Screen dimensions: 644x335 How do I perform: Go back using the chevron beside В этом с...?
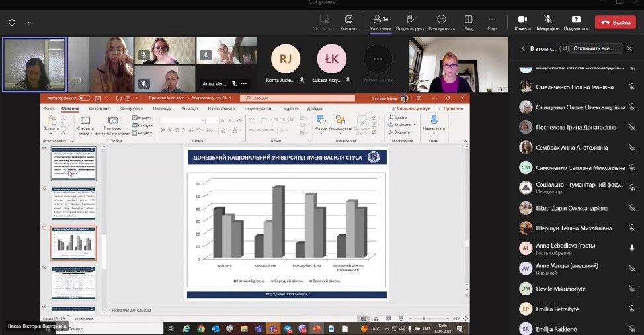tap(523, 48)
